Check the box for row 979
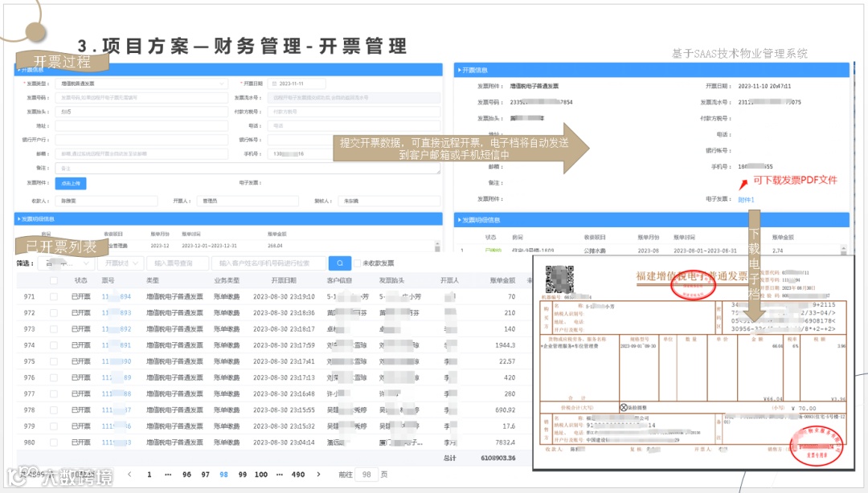The image size is (868, 493). 54,426
